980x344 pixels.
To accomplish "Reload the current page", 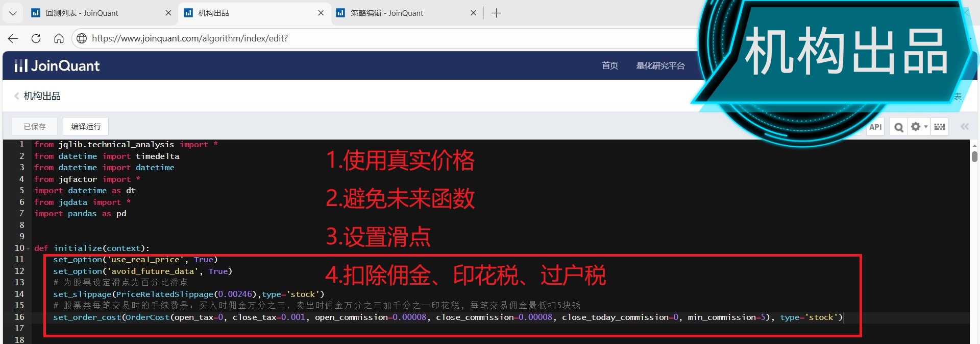I will click(36, 38).
